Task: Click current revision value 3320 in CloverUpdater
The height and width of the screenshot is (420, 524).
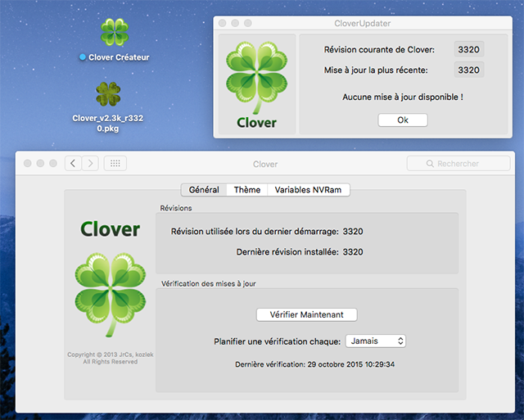Action: point(469,49)
